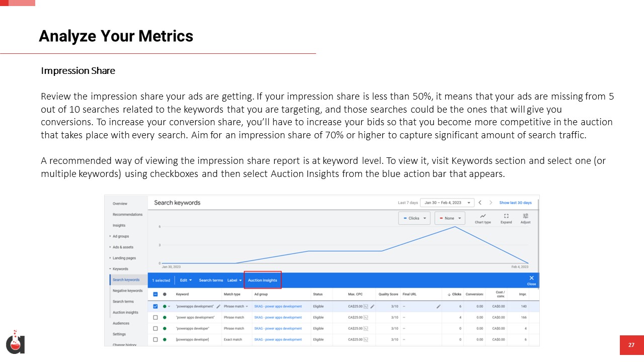Screen dimensions: 644x362
Task: Click the Expand chart icon
Action: coord(506,218)
